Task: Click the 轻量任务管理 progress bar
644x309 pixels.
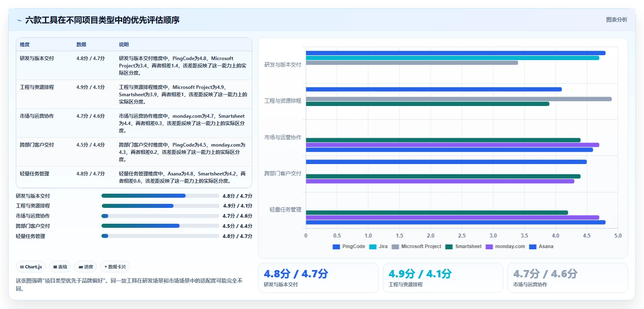Action: point(160,236)
